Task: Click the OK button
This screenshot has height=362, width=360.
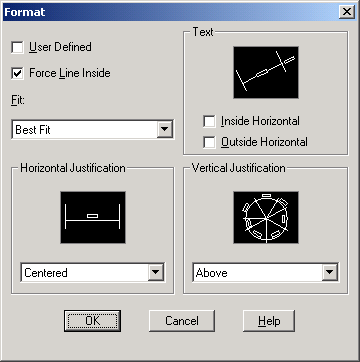Action: (92, 321)
